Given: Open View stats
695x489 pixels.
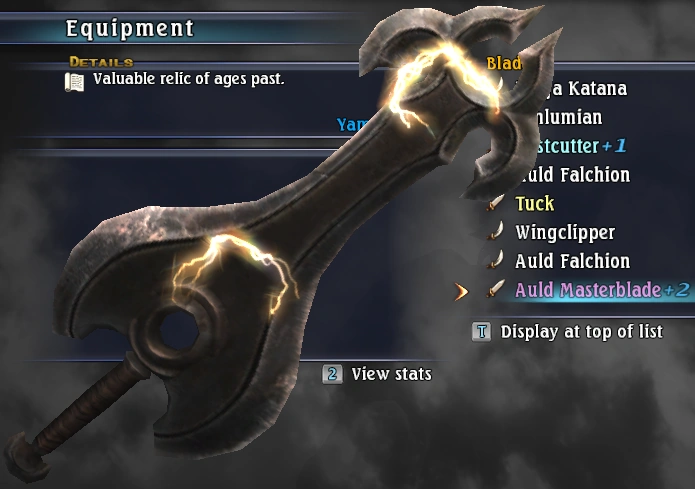Looking at the screenshot, I should (x=391, y=374).
